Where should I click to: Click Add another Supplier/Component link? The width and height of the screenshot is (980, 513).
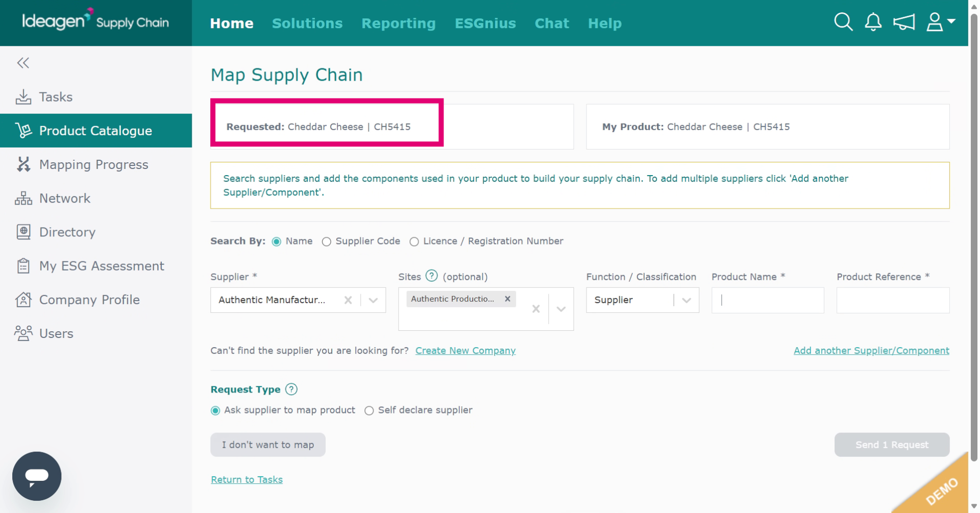click(871, 351)
